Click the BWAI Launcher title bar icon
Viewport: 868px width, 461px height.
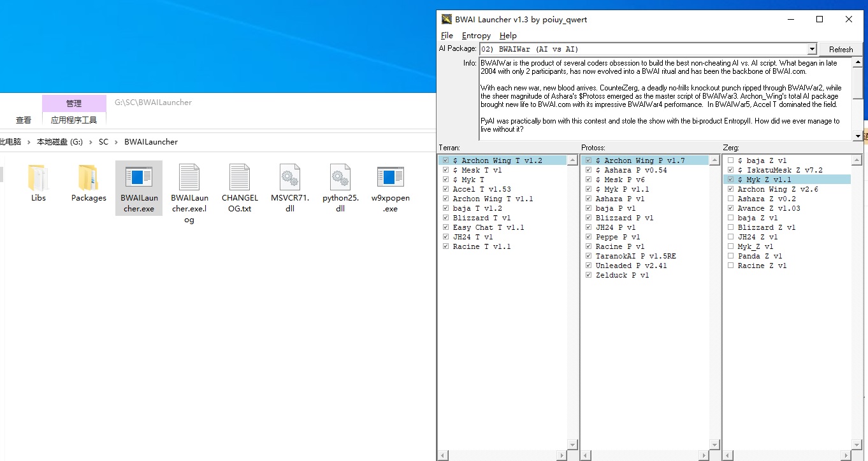tap(447, 19)
